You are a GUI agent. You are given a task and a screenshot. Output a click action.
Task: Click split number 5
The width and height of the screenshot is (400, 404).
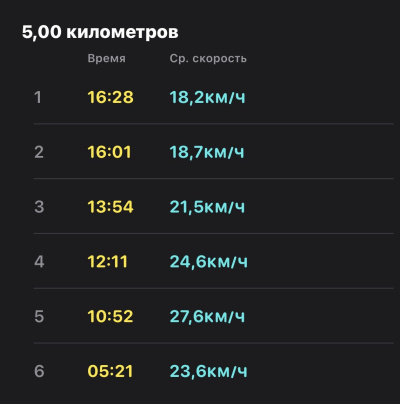39,316
